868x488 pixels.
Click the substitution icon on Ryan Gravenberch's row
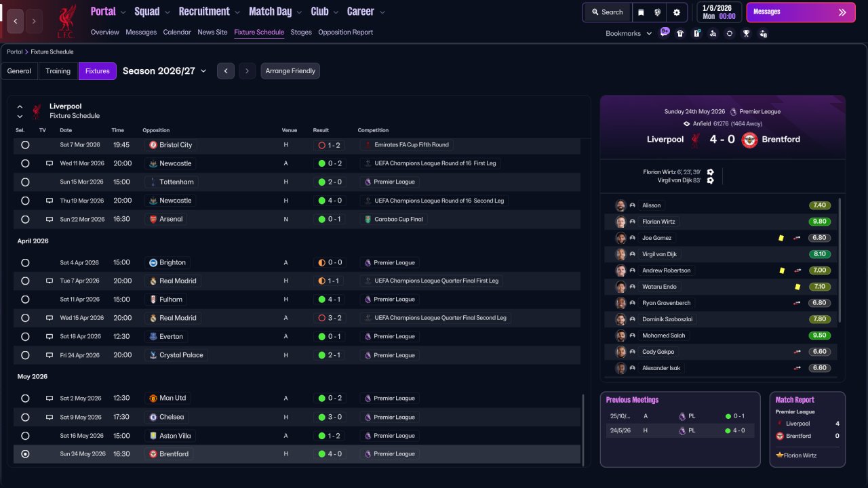pos(797,303)
